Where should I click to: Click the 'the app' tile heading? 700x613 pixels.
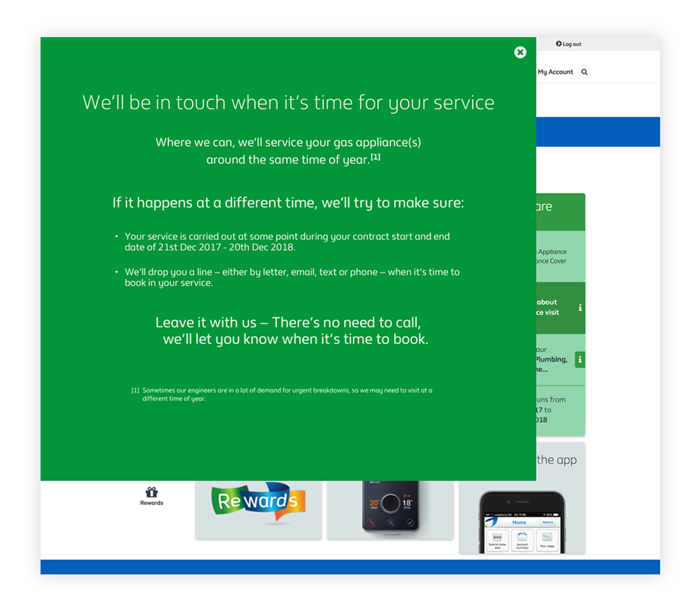(x=557, y=460)
